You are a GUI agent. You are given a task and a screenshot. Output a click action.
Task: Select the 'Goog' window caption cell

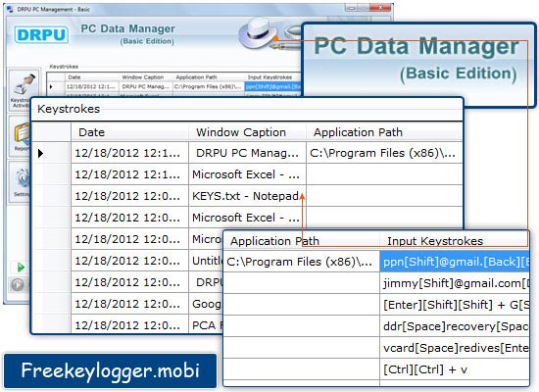[206, 304]
